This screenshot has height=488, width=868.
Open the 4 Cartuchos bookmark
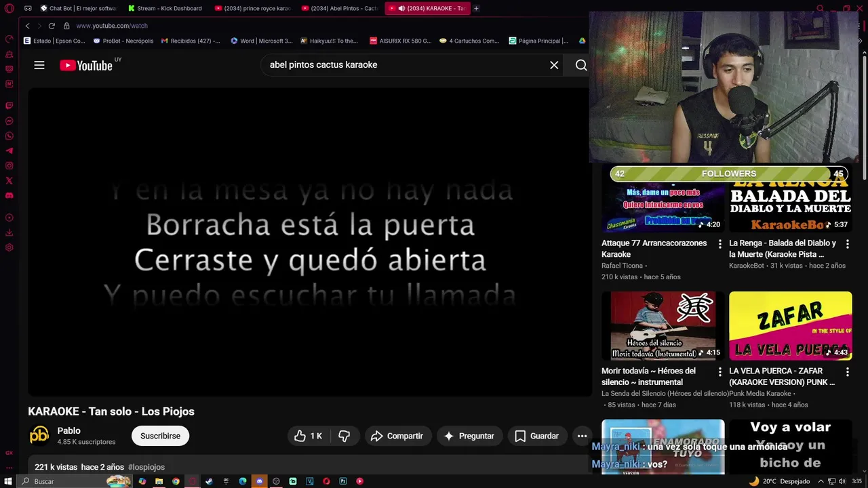(469, 41)
